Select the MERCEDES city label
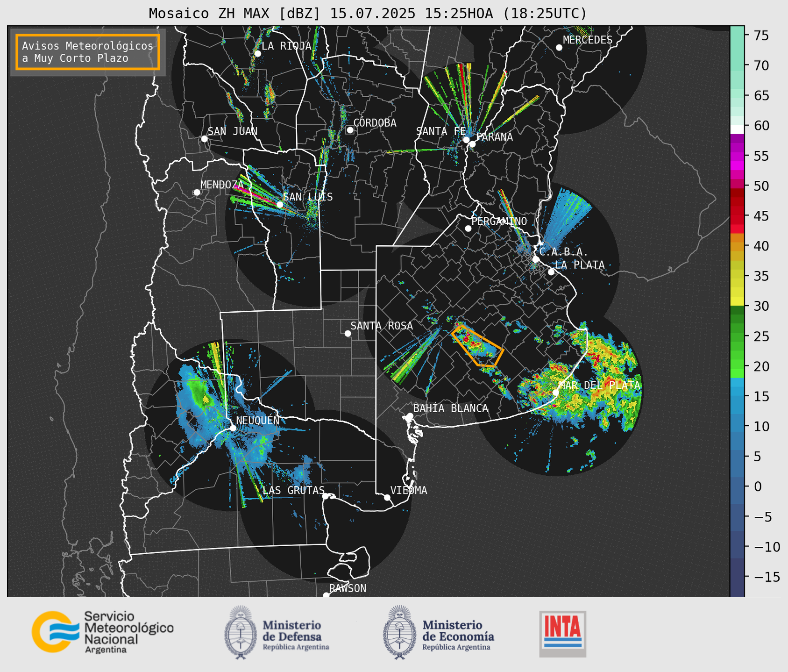The width and height of the screenshot is (788, 672). pos(588,40)
